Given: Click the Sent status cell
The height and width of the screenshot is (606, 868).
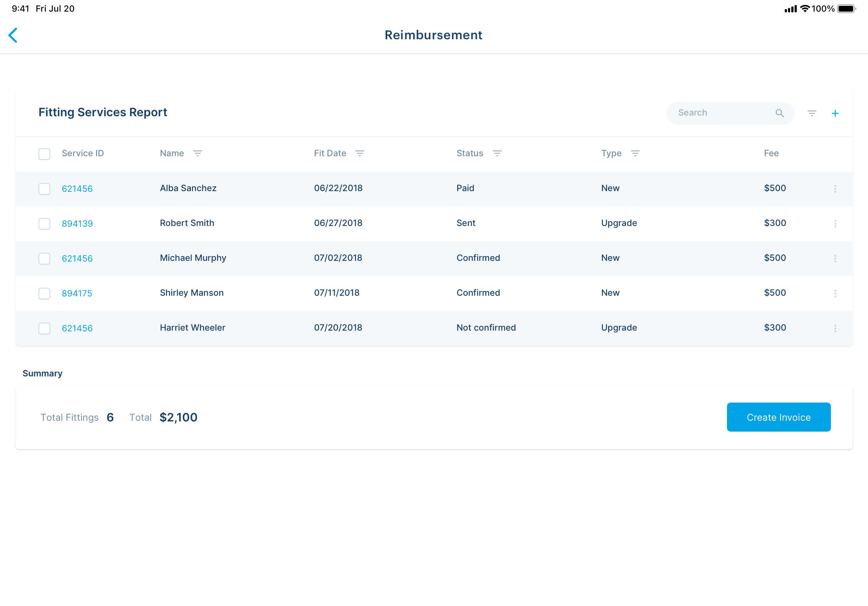Looking at the screenshot, I should tap(466, 223).
